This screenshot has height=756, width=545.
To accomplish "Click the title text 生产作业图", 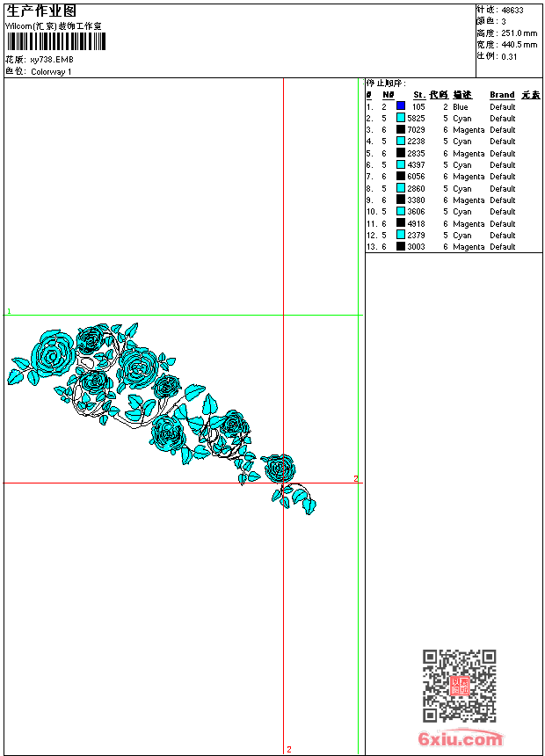I will 41,11.
